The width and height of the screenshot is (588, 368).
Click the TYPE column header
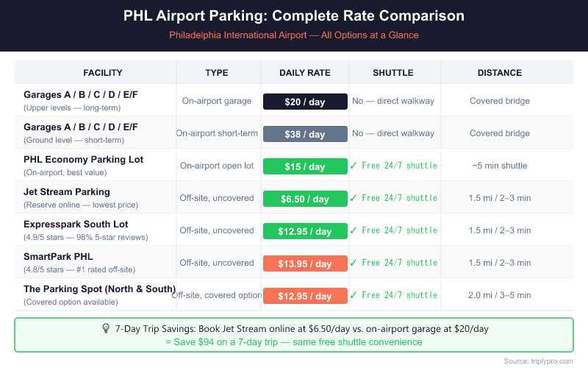click(x=217, y=73)
